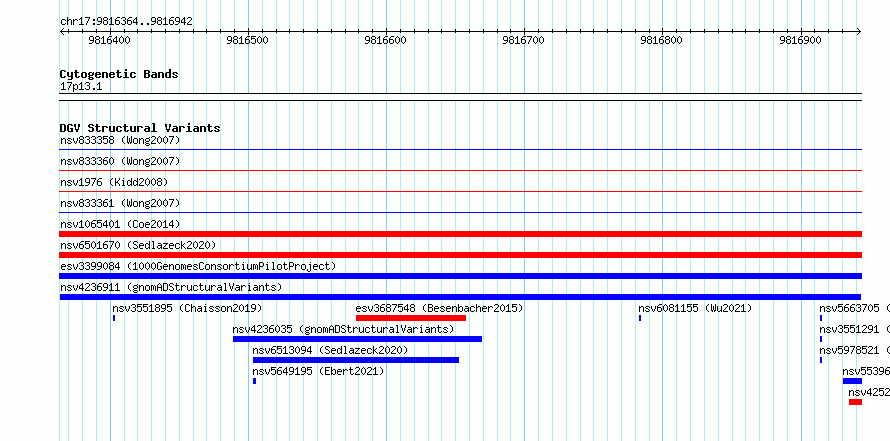Click the DGV Structural Variants track title

click(140, 128)
